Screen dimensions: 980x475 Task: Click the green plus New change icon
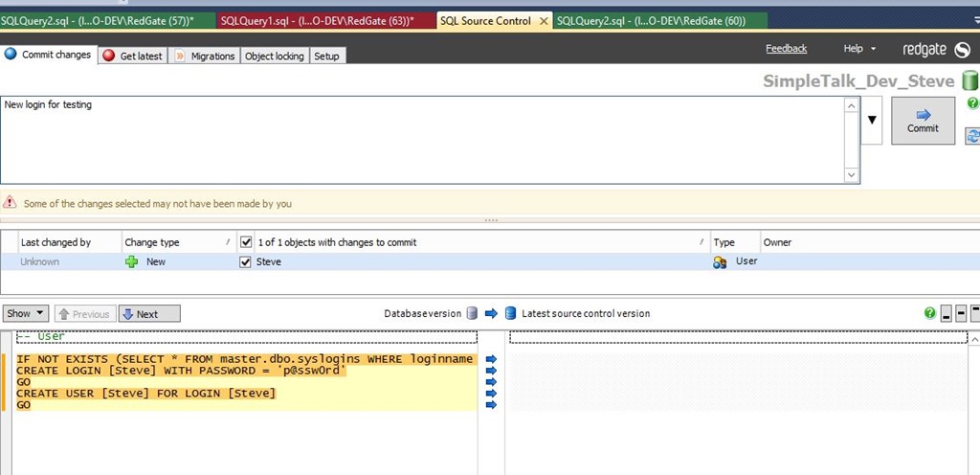pyautogui.click(x=132, y=261)
